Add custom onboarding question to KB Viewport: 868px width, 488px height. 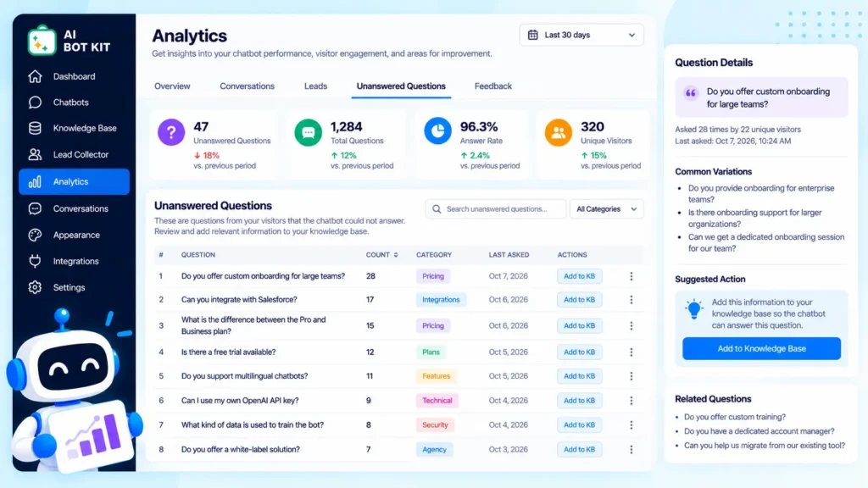tap(579, 276)
